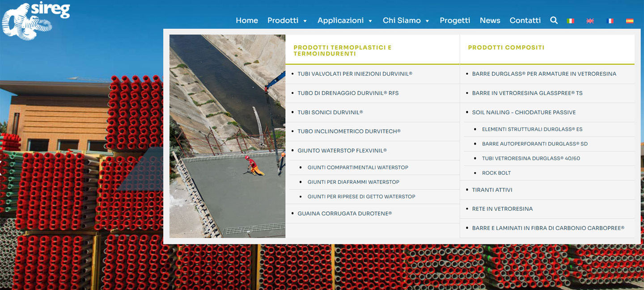Open Barre Durglass per Armature in Vetroresina
The image size is (644, 290).
(544, 74)
